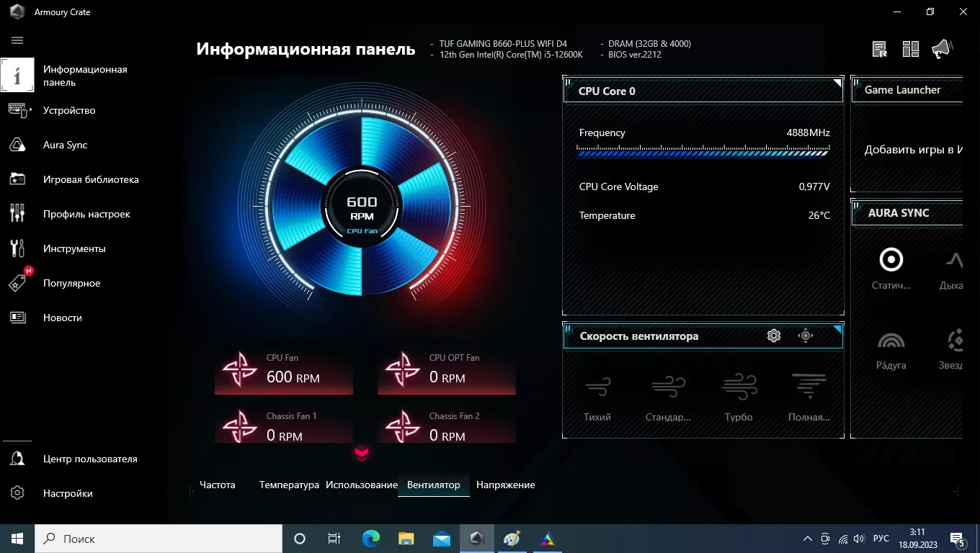980x553 pixels.
Task: Open Профиль настроек section
Action: coord(86,214)
